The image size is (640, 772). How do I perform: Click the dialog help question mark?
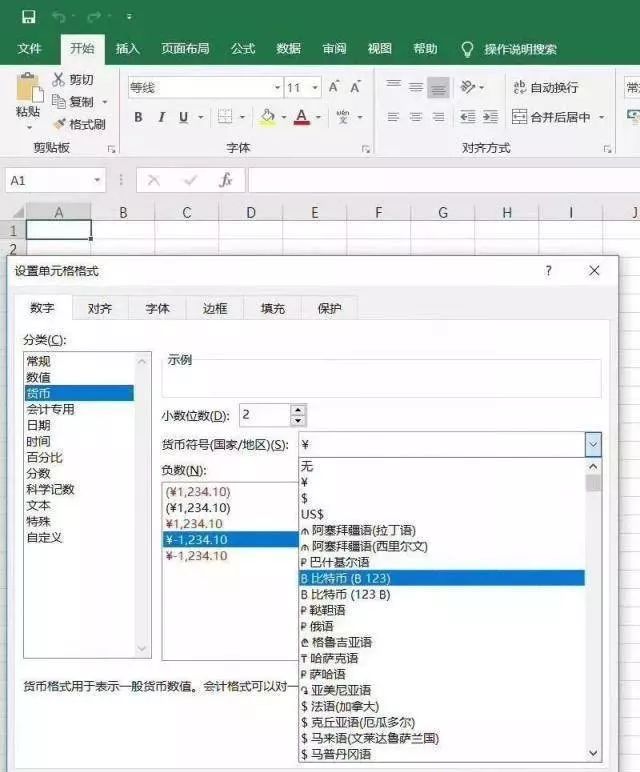coord(548,270)
